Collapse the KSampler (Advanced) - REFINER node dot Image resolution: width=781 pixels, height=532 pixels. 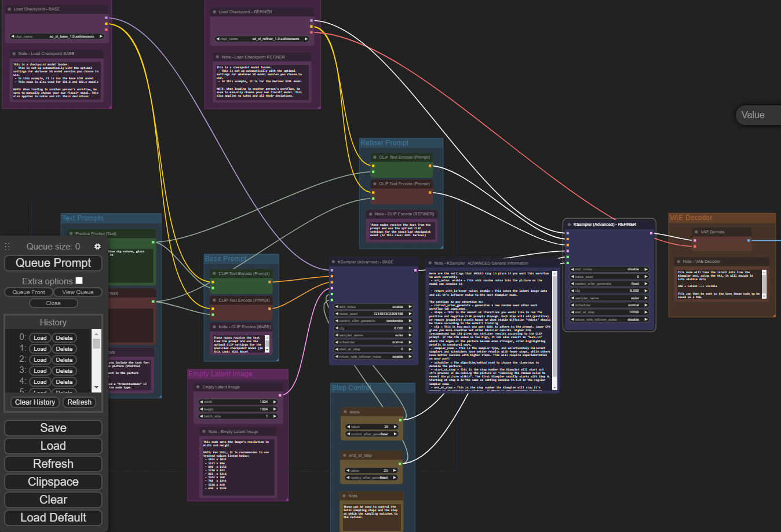tap(569, 225)
